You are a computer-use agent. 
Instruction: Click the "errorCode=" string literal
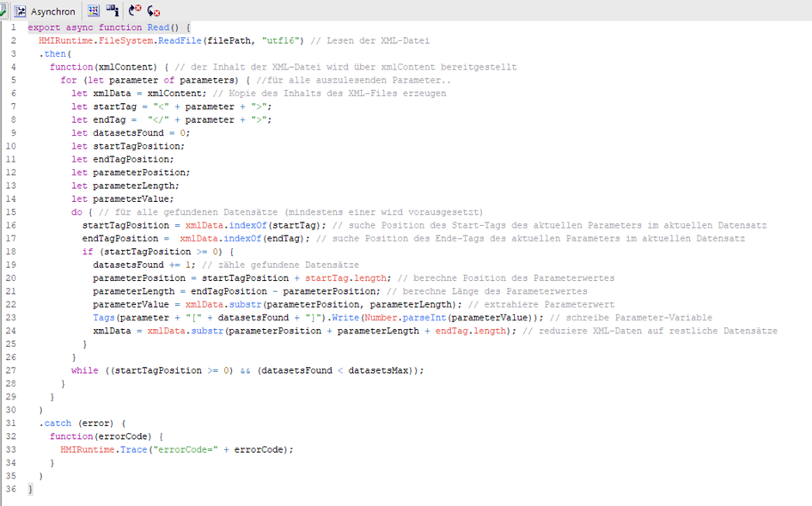coord(186,450)
